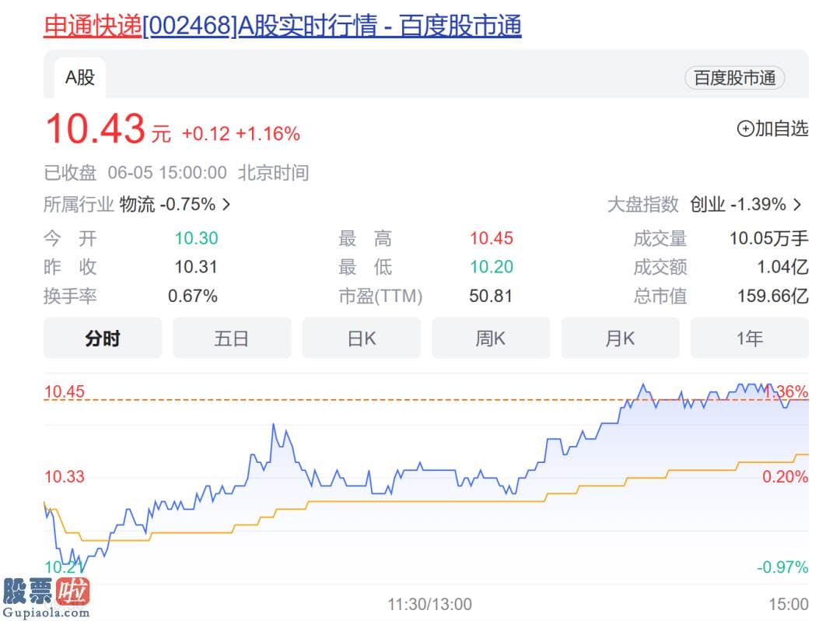This screenshot has height=621, width=840.
Task: Open the 申通快递[002468]A股实时行情 link
Action: (282, 25)
